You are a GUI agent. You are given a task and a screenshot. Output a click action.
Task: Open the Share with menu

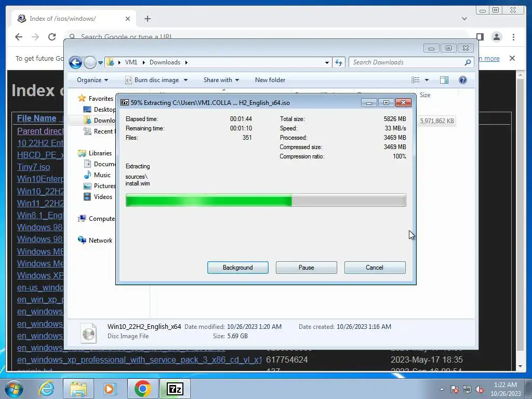click(x=221, y=80)
